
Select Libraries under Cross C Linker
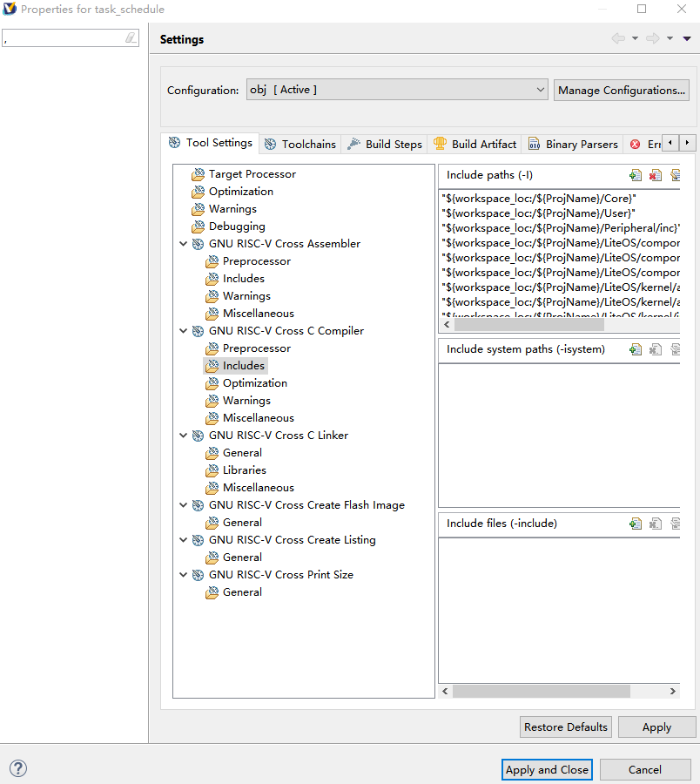[236, 470]
